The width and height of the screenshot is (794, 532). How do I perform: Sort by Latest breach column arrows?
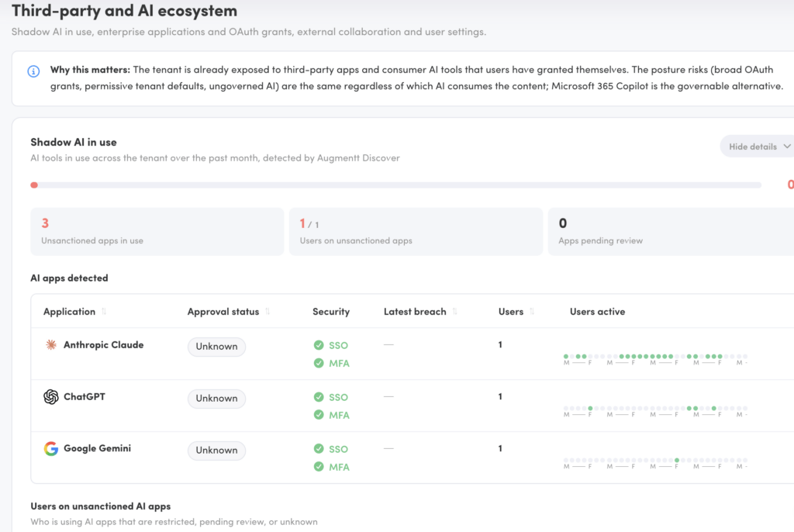(x=454, y=312)
